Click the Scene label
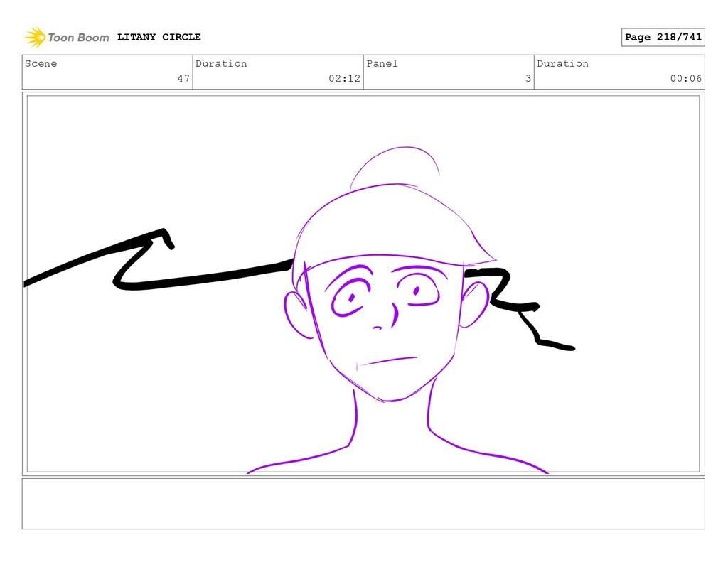The height and width of the screenshot is (562, 728). click(x=41, y=63)
